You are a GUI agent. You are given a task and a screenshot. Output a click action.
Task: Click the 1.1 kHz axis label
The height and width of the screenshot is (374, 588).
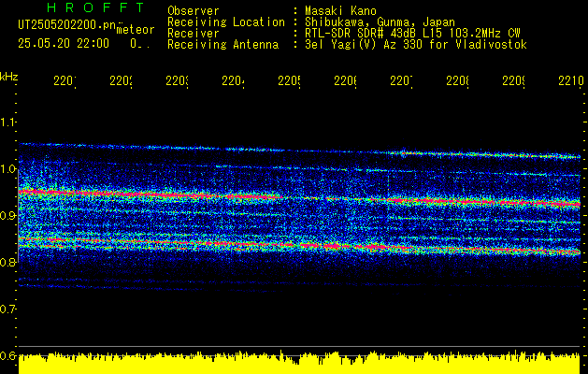tap(7, 122)
